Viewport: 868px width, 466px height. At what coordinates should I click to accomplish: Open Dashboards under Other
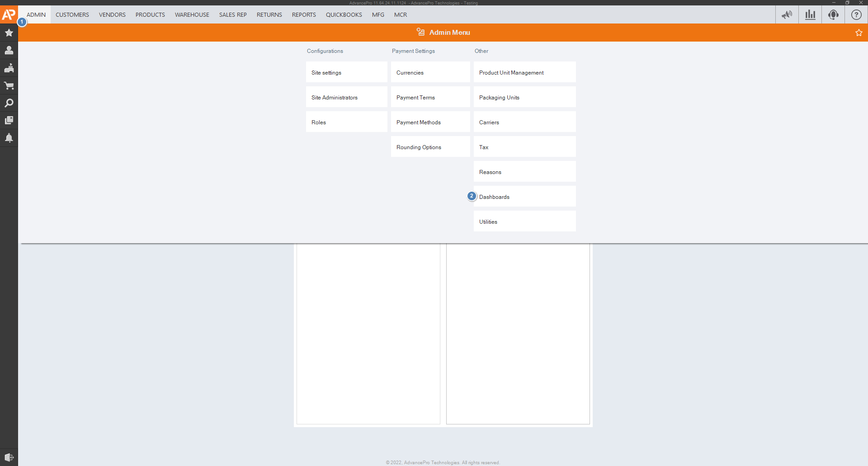[524, 197]
